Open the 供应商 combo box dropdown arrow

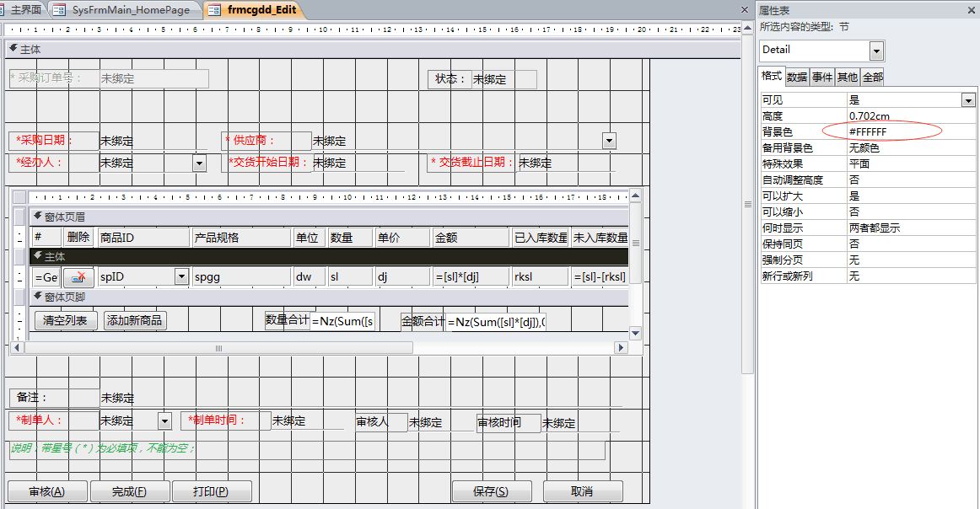[x=609, y=141]
